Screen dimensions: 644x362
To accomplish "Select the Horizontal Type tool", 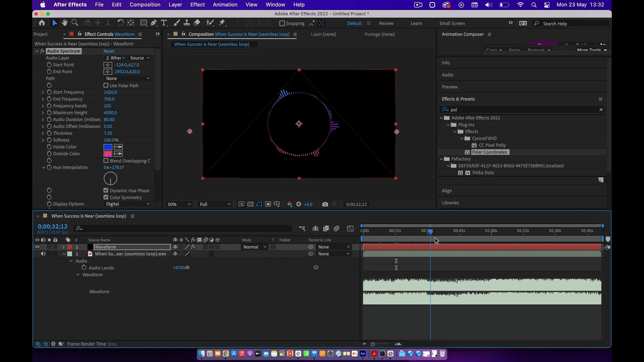I will pos(164,23).
